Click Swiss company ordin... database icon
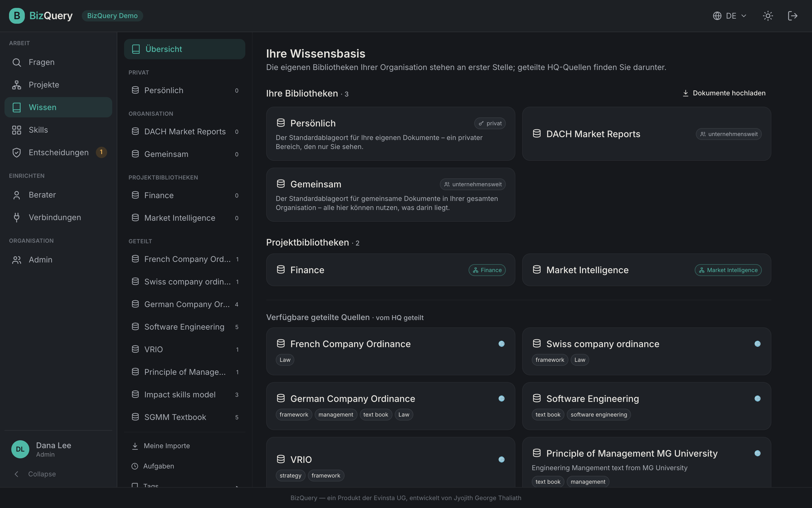This screenshot has width=812, height=508. coord(135,282)
